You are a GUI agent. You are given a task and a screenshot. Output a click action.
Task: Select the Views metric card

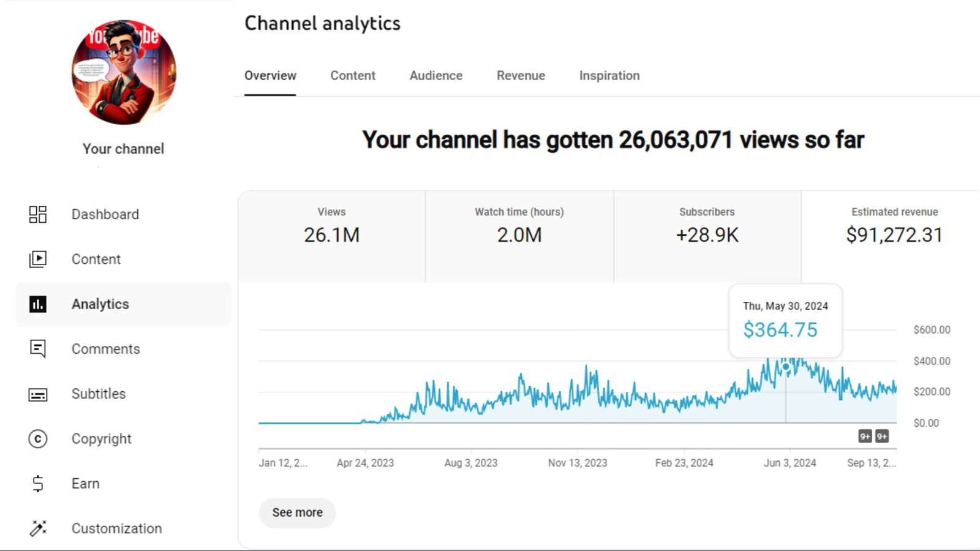click(x=332, y=236)
